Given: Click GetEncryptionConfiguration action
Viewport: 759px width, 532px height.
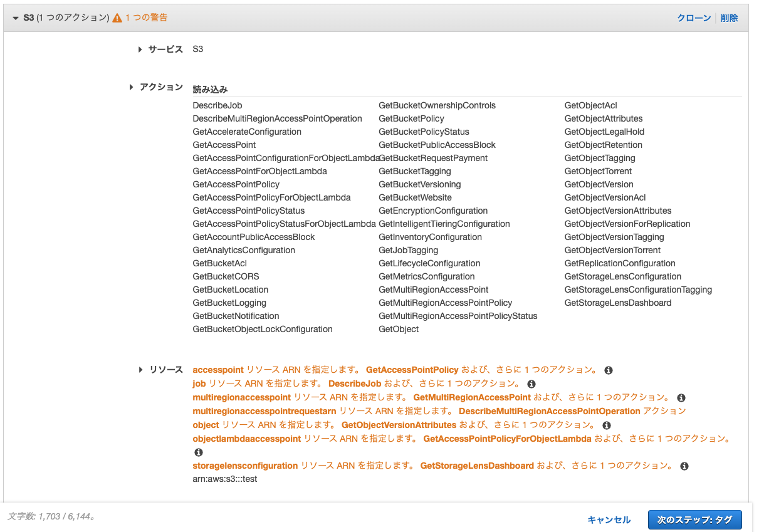Looking at the screenshot, I should coord(433,211).
